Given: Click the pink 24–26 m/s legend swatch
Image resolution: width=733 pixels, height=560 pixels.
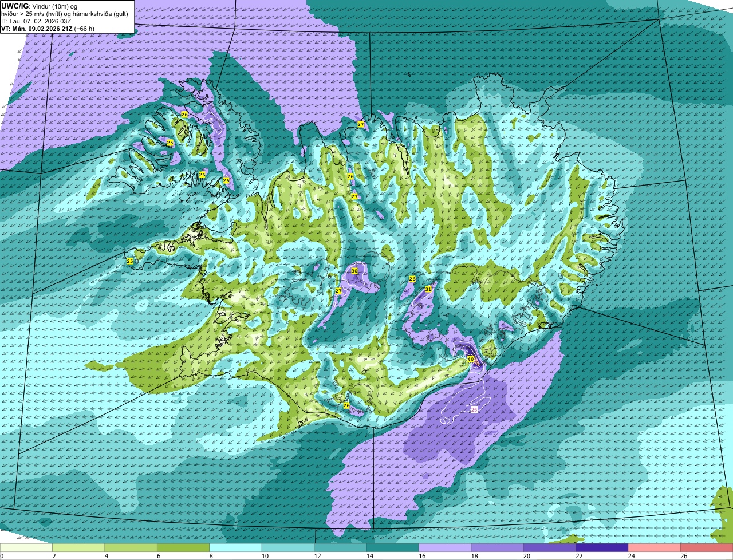Looking at the screenshot, I should tap(655, 548).
